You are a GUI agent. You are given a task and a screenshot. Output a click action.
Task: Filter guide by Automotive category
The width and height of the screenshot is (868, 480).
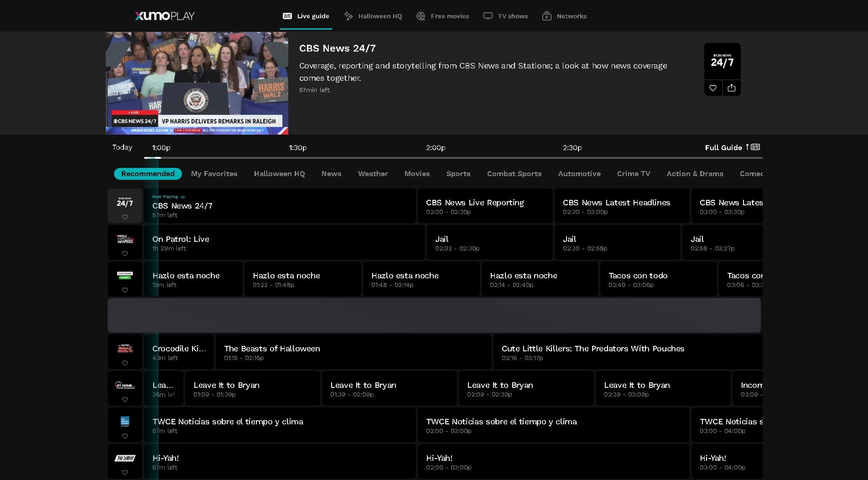(x=579, y=174)
